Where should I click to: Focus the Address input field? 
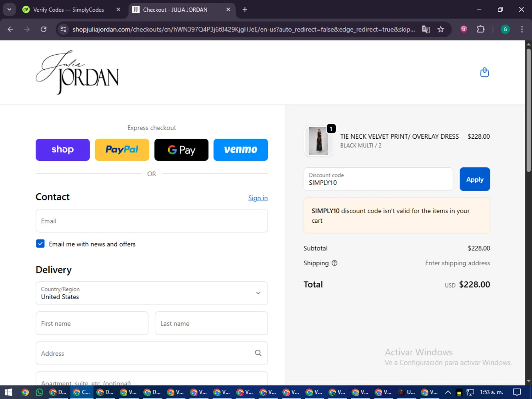152,353
